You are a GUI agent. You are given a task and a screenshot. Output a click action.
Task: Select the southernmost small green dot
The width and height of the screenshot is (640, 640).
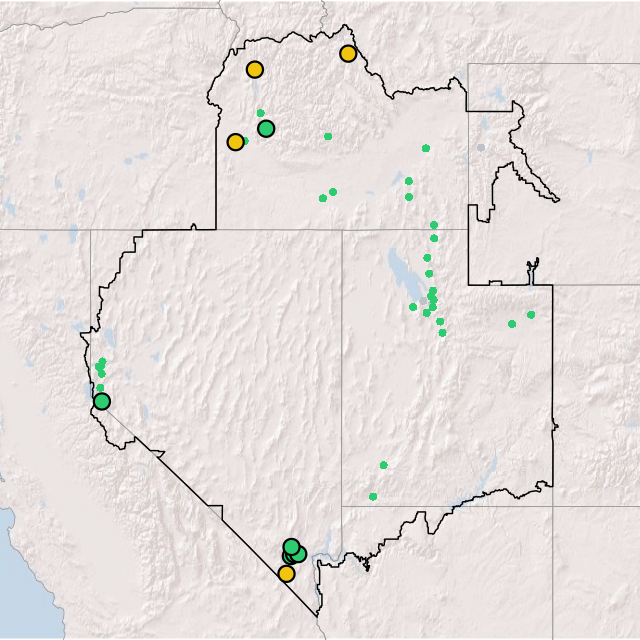[x=373, y=496]
